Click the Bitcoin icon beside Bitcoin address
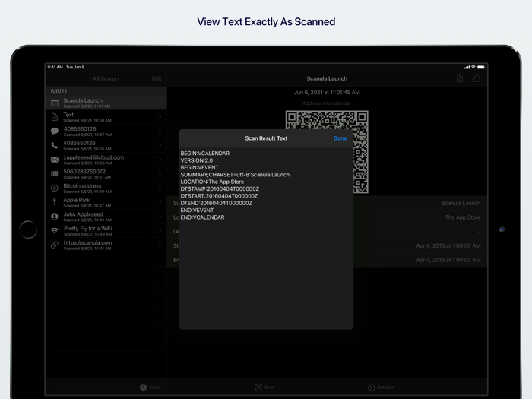The image size is (532, 399). tap(54, 188)
